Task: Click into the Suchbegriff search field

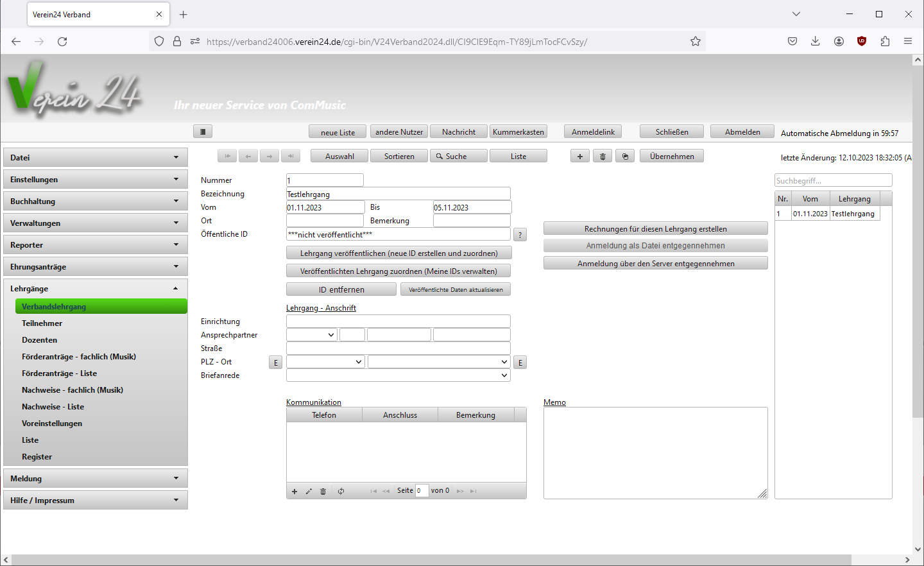Action: pyautogui.click(x=834, y=180)
